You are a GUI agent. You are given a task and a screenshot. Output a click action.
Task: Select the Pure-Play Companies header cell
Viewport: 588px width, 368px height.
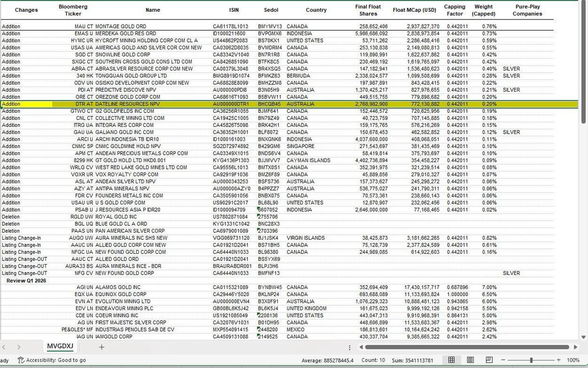(527, 10)
